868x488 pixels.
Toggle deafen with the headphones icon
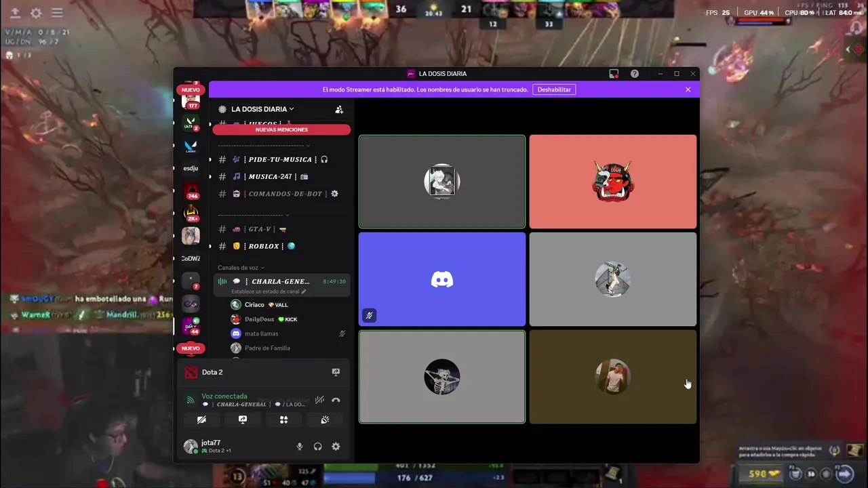[317, 447]
